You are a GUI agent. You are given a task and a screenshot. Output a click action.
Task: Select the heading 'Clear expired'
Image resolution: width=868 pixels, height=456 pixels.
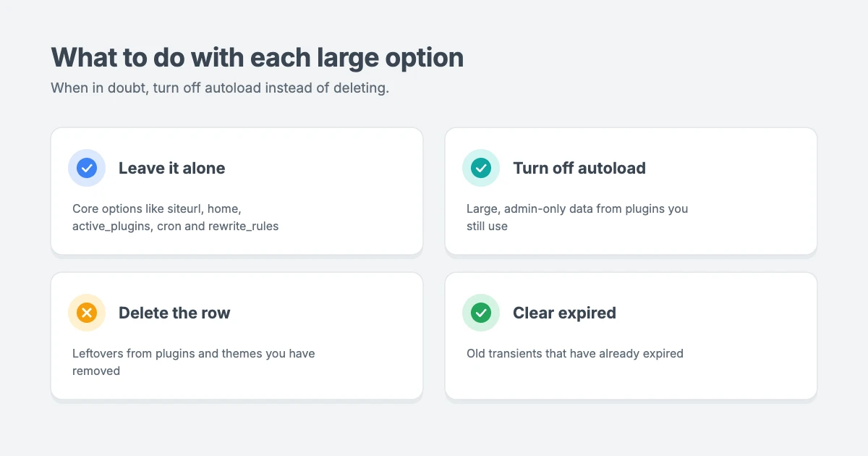click(564, 313)
